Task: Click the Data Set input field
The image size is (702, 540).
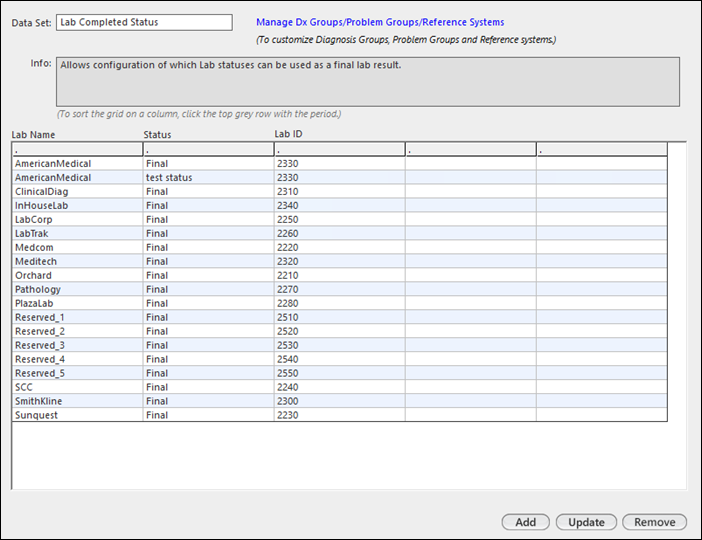Action: click(x=144, y=22)
